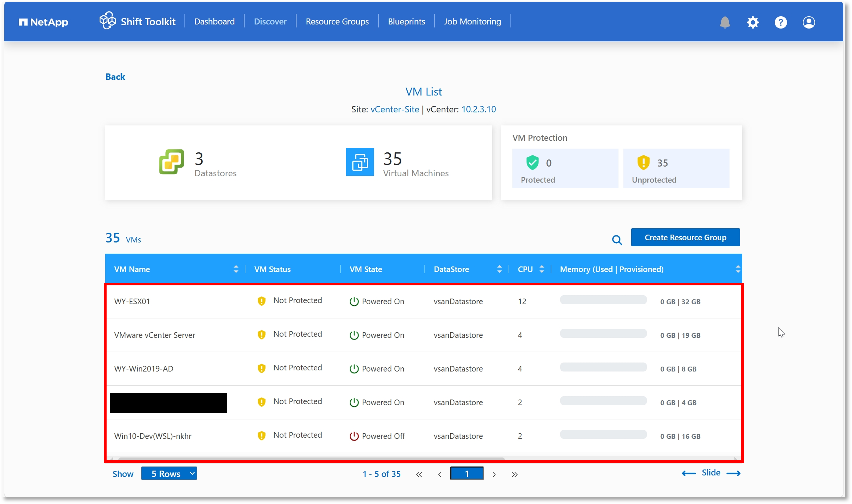
Task: Click the NetApp logo
Action: pyautogui.click(x=43, y=22)
